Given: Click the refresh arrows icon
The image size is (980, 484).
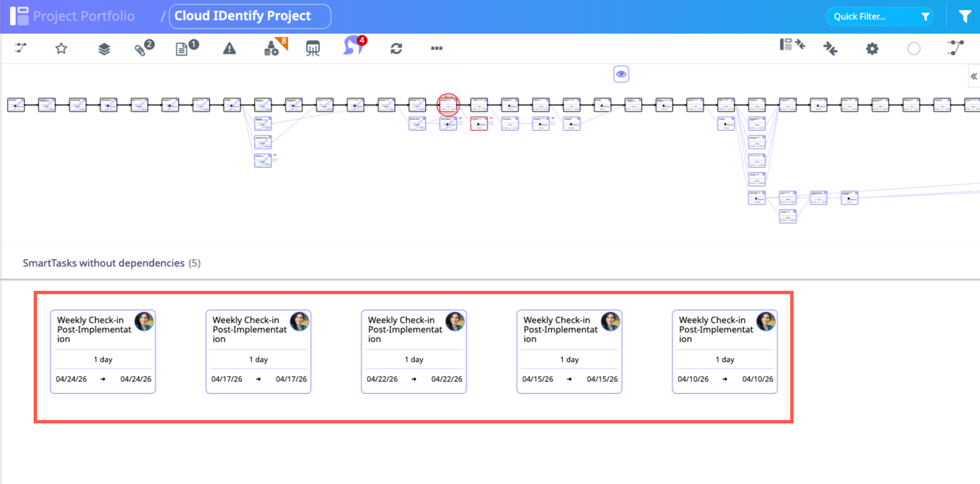Looking at the screenshot, I should [396, 49].
